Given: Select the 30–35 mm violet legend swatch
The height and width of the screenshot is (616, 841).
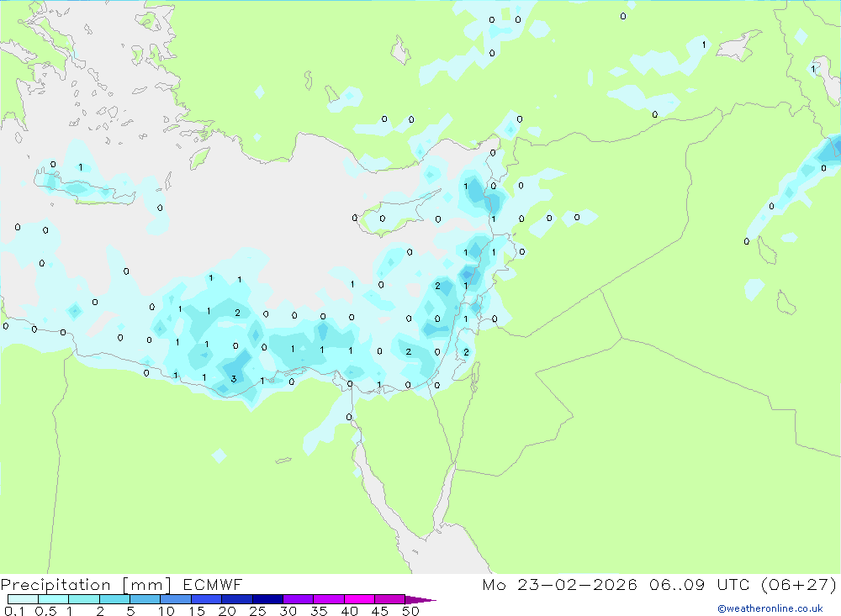Looking at the screenshot, I should click(x=299, y=599).
